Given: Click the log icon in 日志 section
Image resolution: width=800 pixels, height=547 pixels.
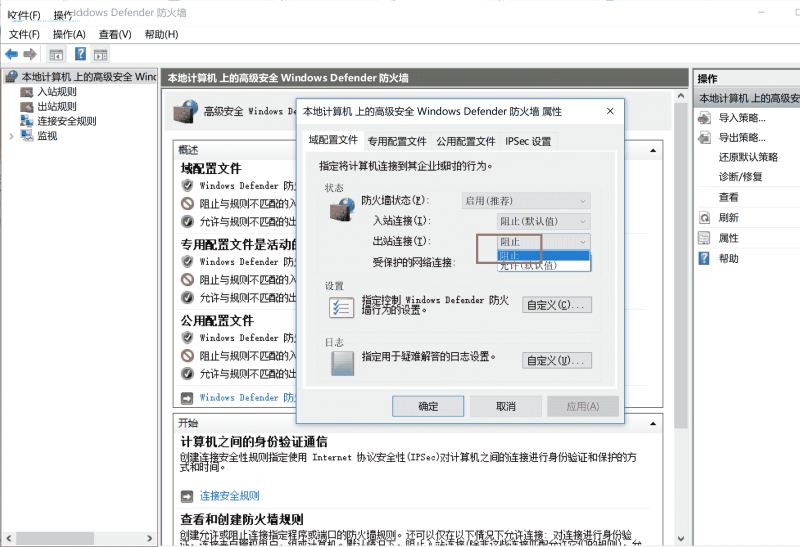Looking at the screenshot, I should (x=342, y=363).
